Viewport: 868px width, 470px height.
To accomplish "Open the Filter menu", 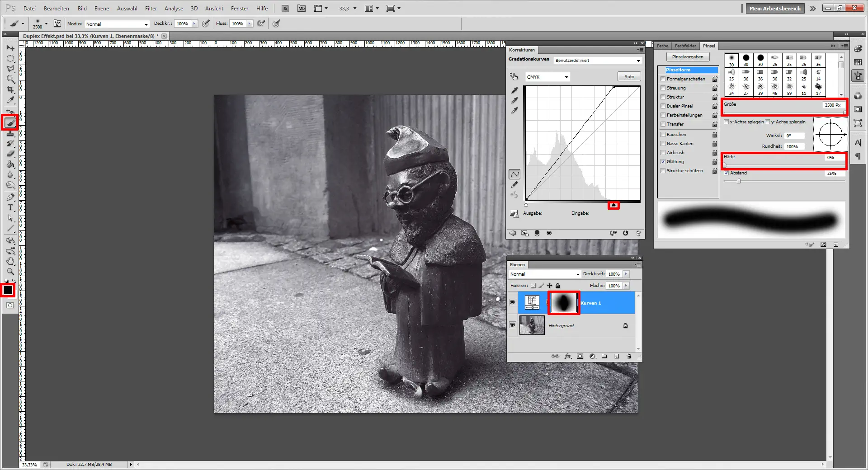I will pos(151,9).
